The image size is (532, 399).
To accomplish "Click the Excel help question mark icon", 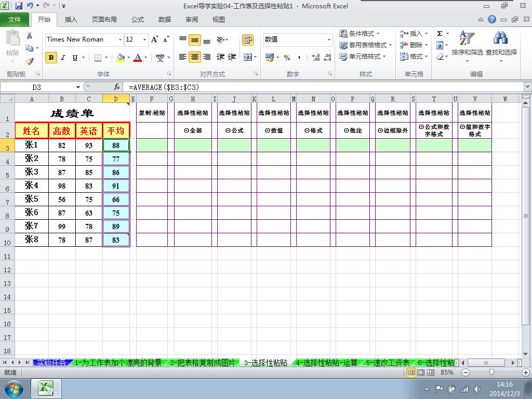I will (492, 19).
